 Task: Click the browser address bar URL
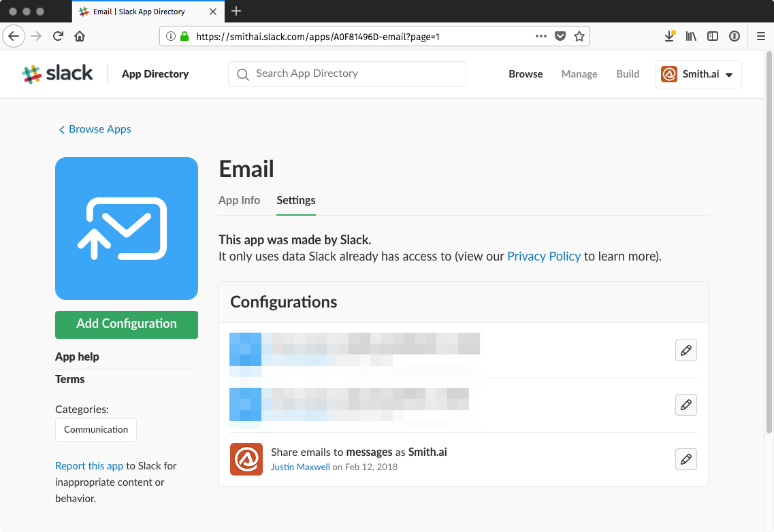318,37
